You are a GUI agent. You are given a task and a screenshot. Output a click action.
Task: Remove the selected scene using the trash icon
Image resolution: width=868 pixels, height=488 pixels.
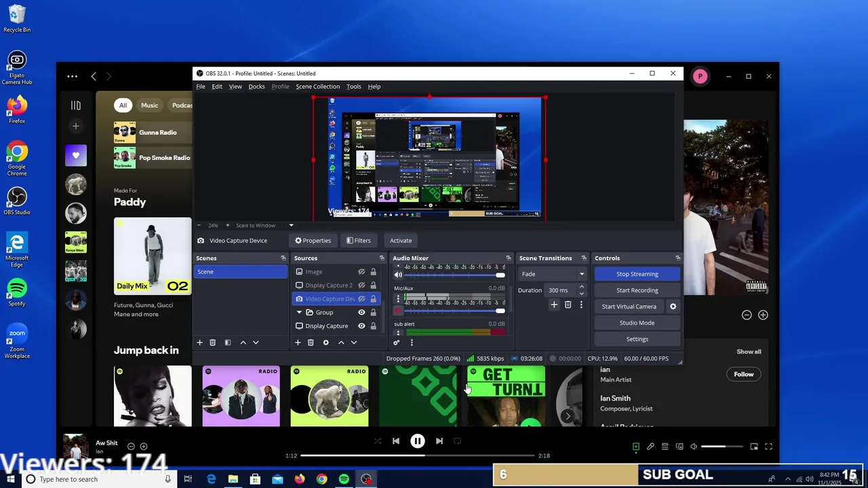coord(212,342)
